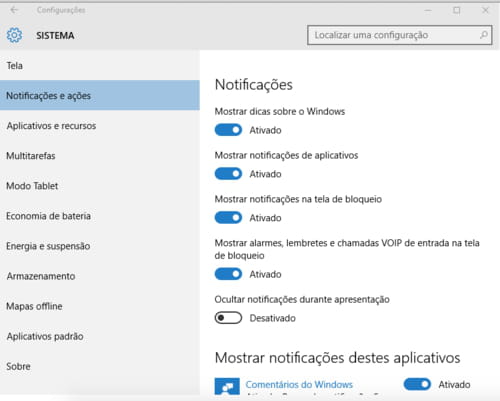Open the Comentários do Windows link
This screenshot has height=401, width=500.
tap(299, 384)
